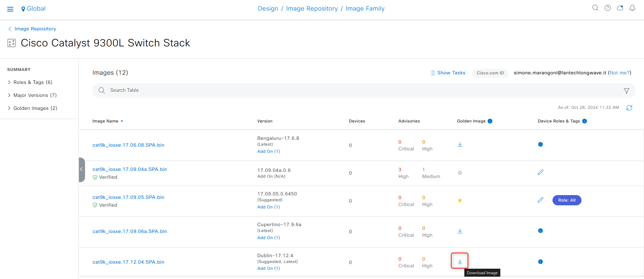This screenshot has width=644, height=279.
Task: Click info dot in Cupertino-17.9.6a row
Action: [540, 231]
